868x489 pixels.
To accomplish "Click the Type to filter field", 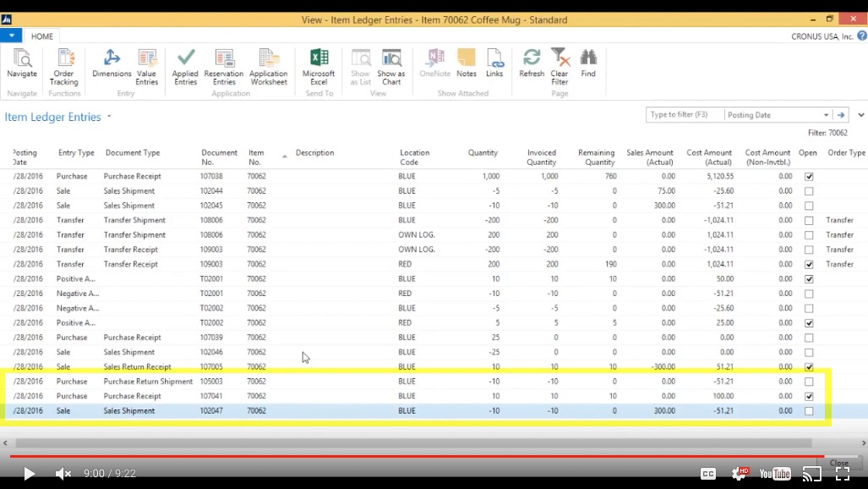I will pos(685,115).
